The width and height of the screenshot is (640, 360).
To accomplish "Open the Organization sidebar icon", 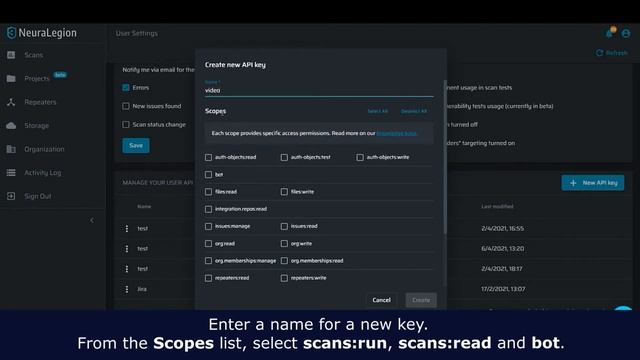I will [x=11, y=149].
